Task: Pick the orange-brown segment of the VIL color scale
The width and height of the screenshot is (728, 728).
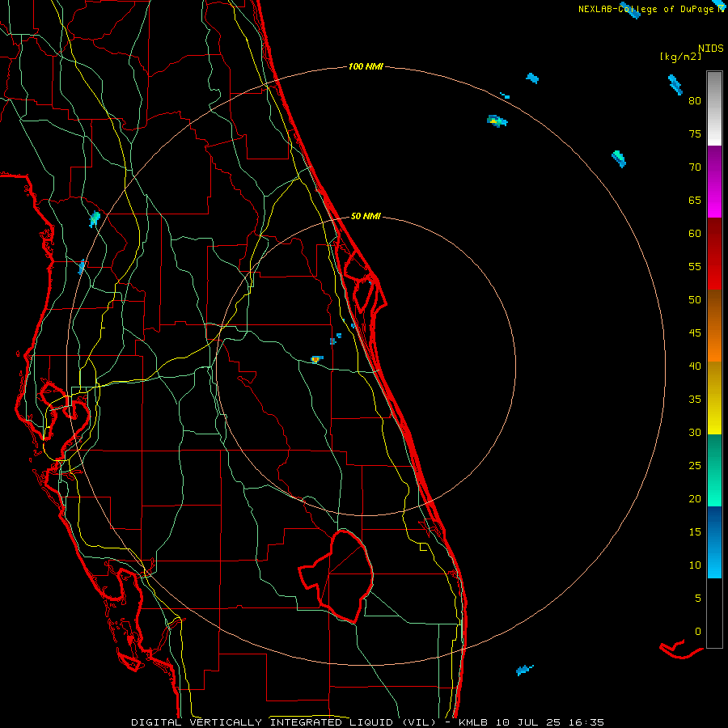Action: (714, 325)
